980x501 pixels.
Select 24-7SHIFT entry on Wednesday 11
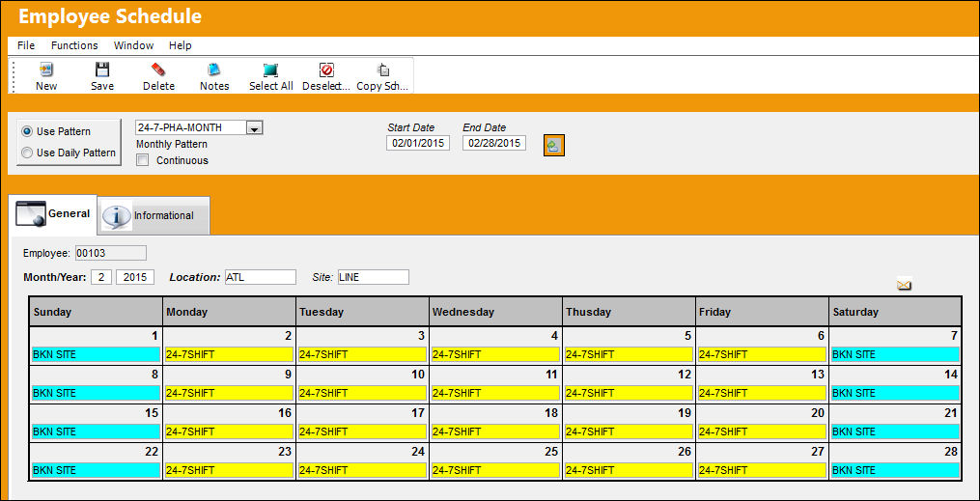click(x=495, y=394)
